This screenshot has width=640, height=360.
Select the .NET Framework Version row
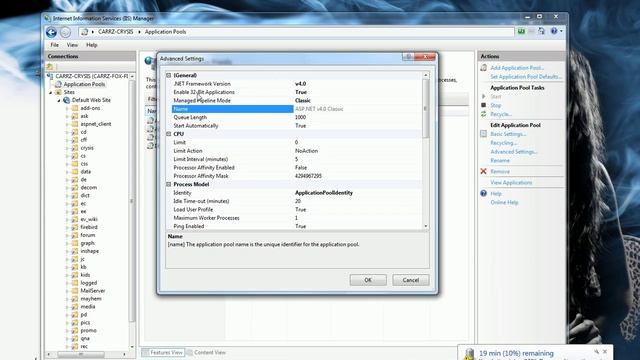[297, 84]
